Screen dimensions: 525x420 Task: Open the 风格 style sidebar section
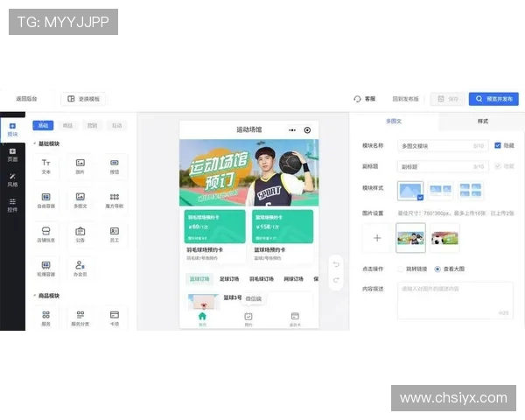(12, 180)
